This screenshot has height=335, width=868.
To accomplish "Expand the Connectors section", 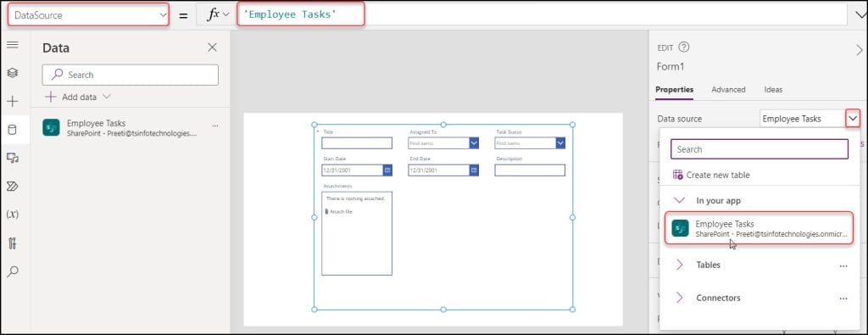I will 680,298.
